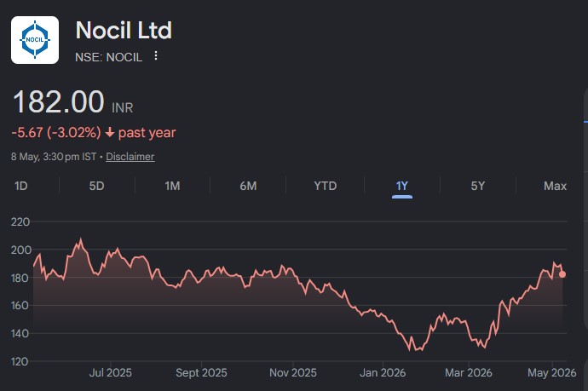Click the -5.67 (-3.02%) change text
Screen dimensions: 588x391
(56, 132)
